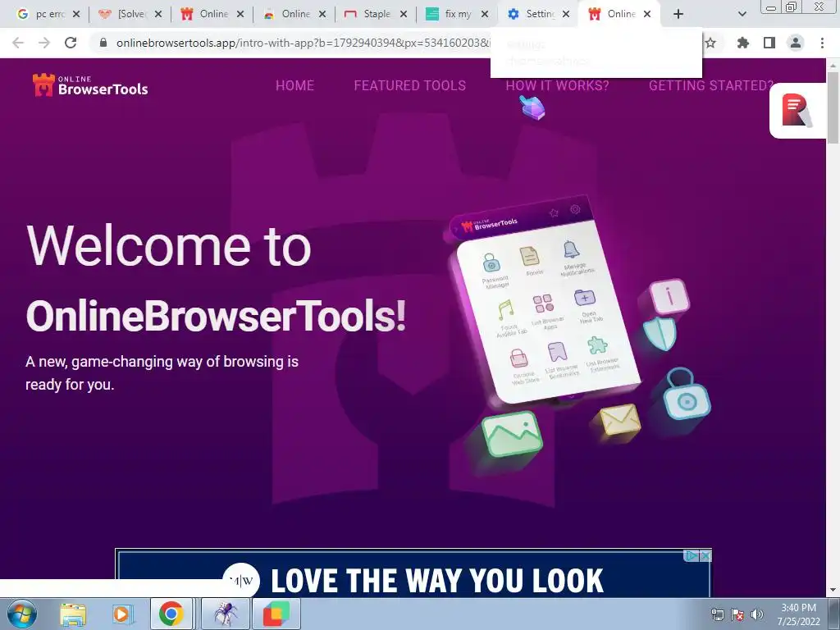The width and height of the screenshot is (840, 630).
Task: Click the List Browser Apps icon
Action: point(543,304)
